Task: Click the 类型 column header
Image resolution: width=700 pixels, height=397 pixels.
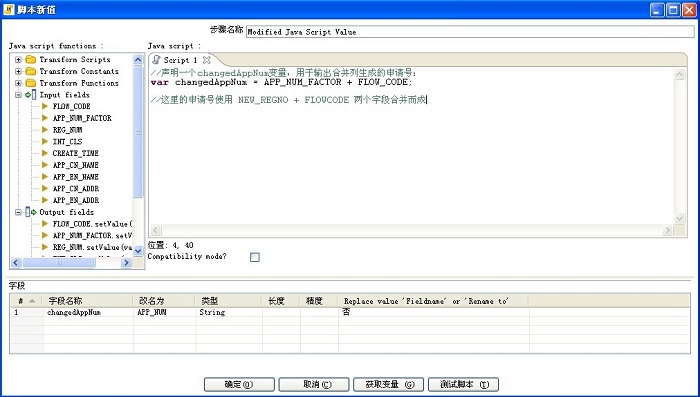Action: 228,301
